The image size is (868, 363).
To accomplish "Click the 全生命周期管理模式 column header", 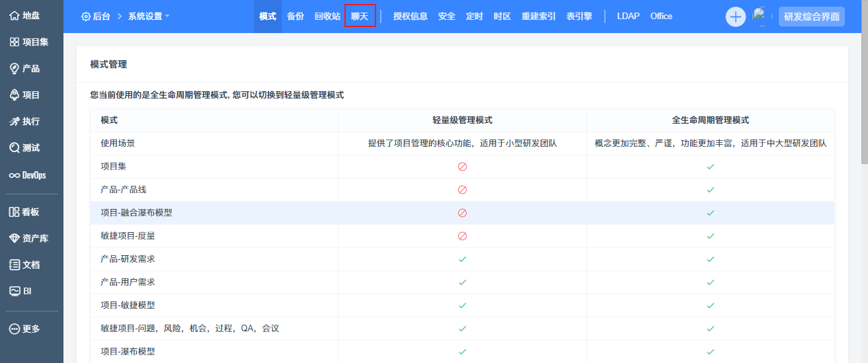I will 711,120.
